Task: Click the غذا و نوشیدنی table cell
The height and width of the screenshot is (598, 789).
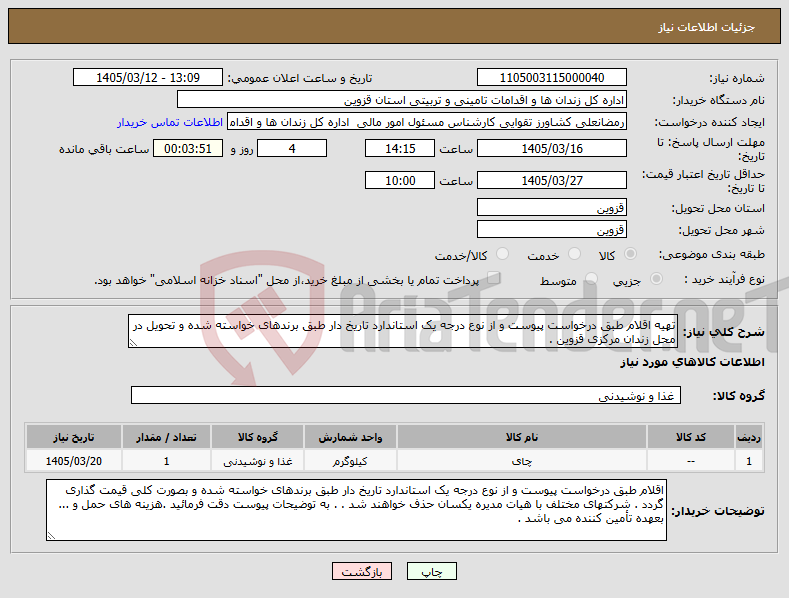Action: [x=258, y=461]
